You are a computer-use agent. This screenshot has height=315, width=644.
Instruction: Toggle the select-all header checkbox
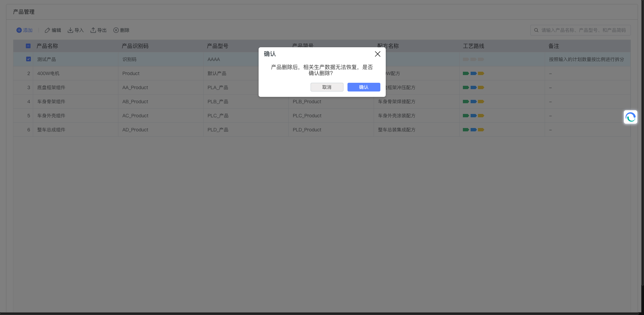tap(28, 46)
